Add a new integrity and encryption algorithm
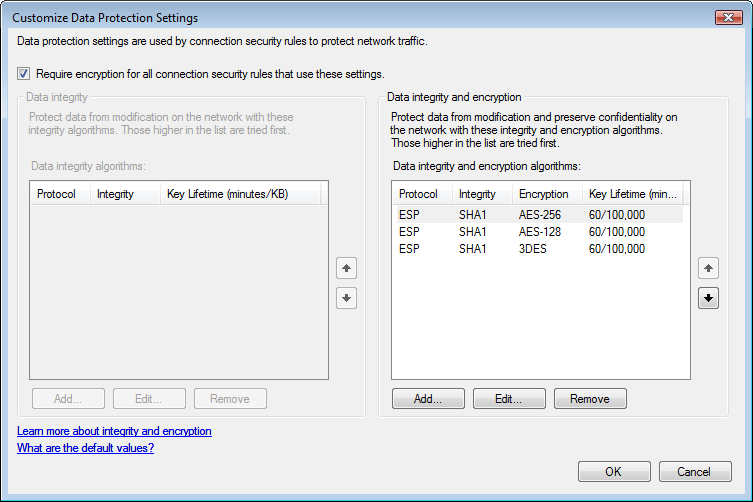 (428, 399)
